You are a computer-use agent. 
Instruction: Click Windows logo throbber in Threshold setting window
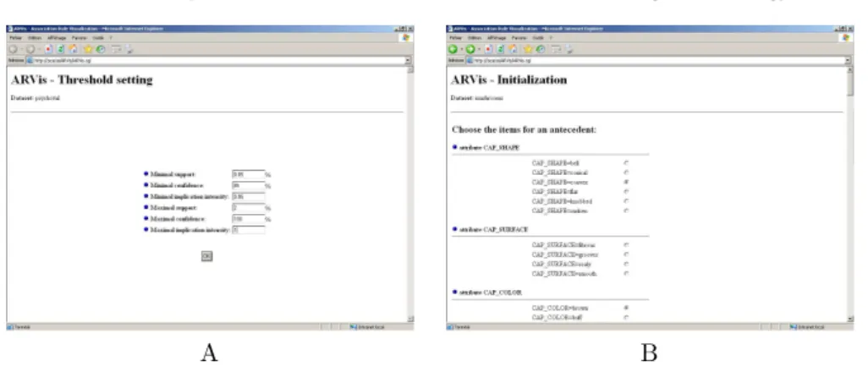(x=406, y=37)
